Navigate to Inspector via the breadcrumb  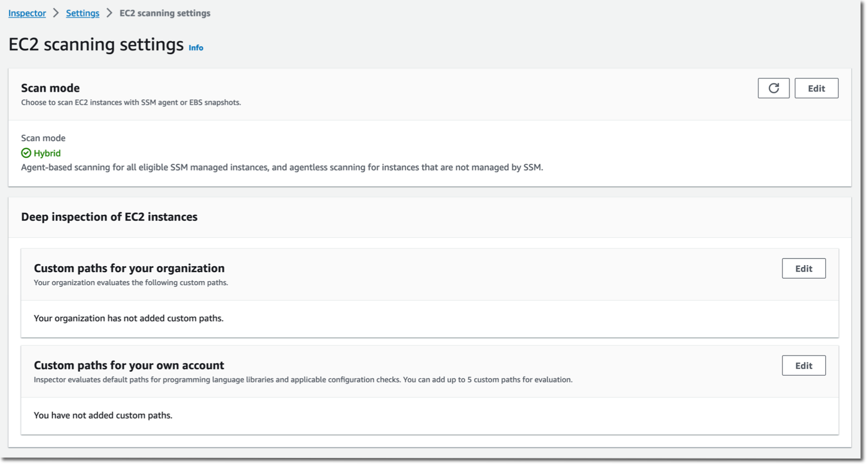pyautogui.click(x=27, y=13)
